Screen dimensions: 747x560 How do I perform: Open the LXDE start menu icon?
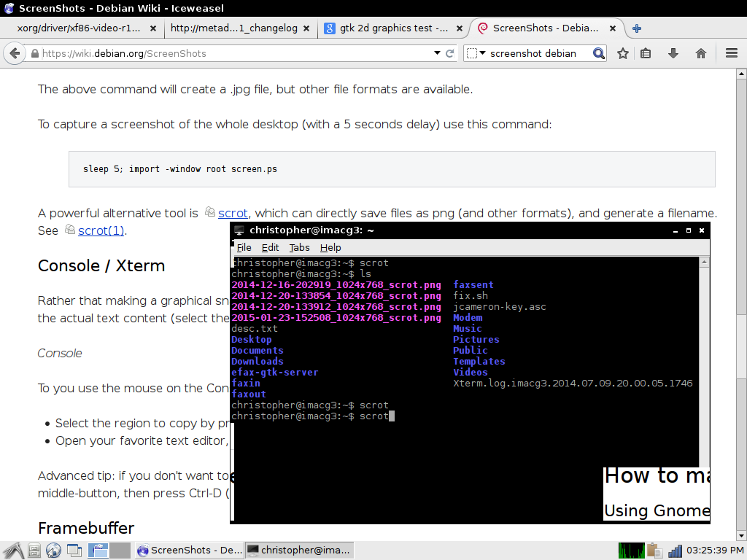[14, 551]
